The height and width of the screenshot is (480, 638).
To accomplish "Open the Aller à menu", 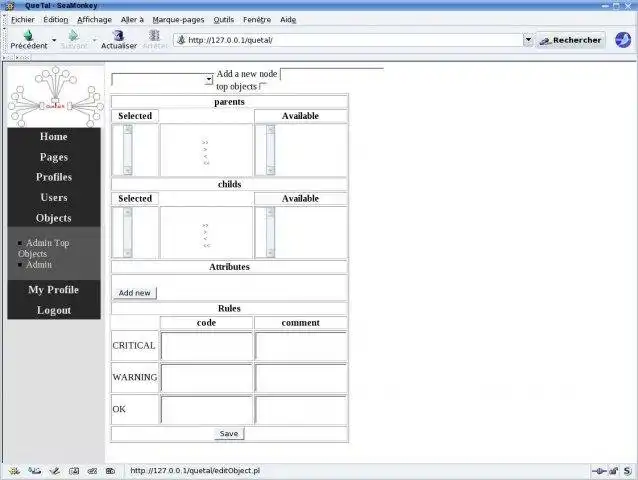I will click(x=132, y=20).
